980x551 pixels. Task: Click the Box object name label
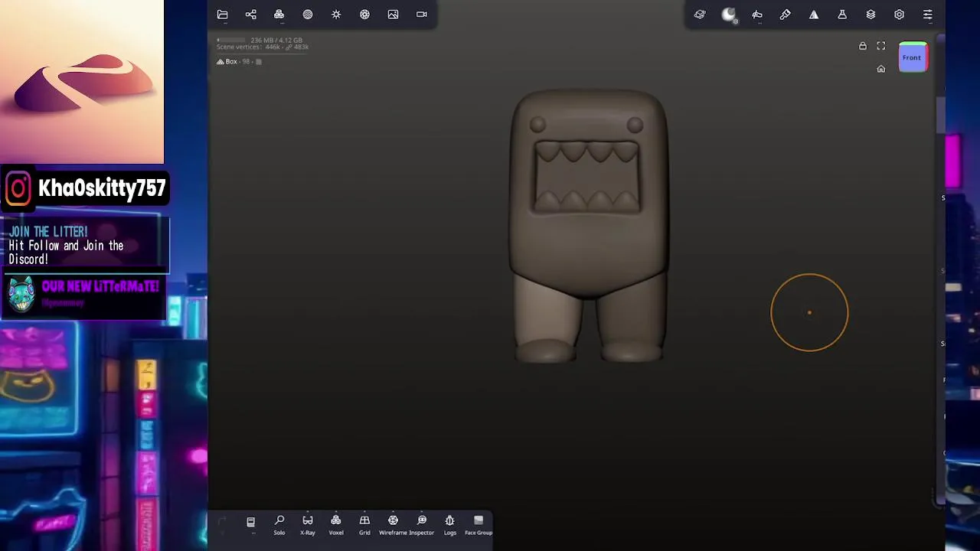tap(231, 61)
